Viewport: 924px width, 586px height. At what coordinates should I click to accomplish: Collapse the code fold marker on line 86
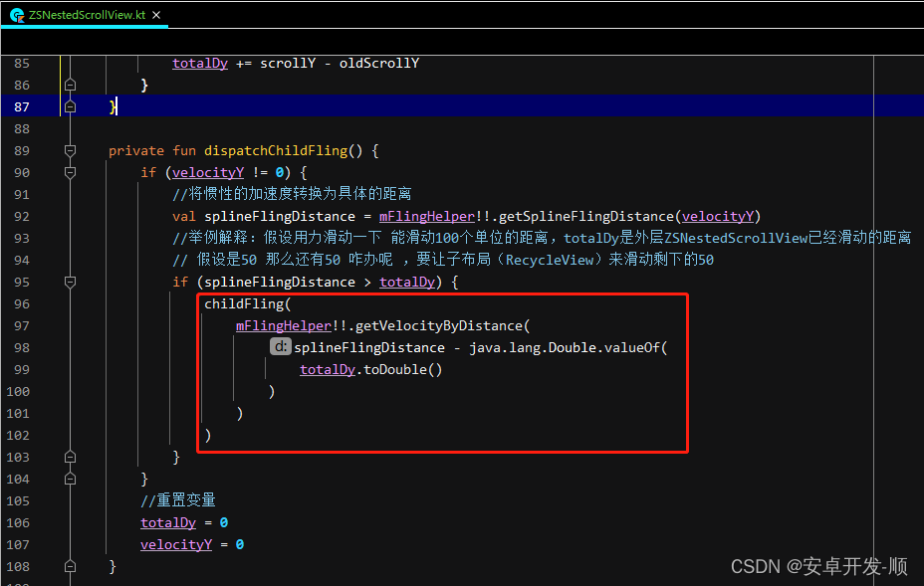pyautogui.click(x=70, y=85)
